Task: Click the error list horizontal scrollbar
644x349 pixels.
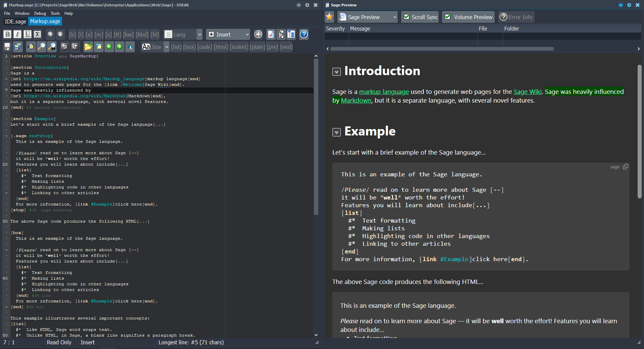Action: [442, 49]
